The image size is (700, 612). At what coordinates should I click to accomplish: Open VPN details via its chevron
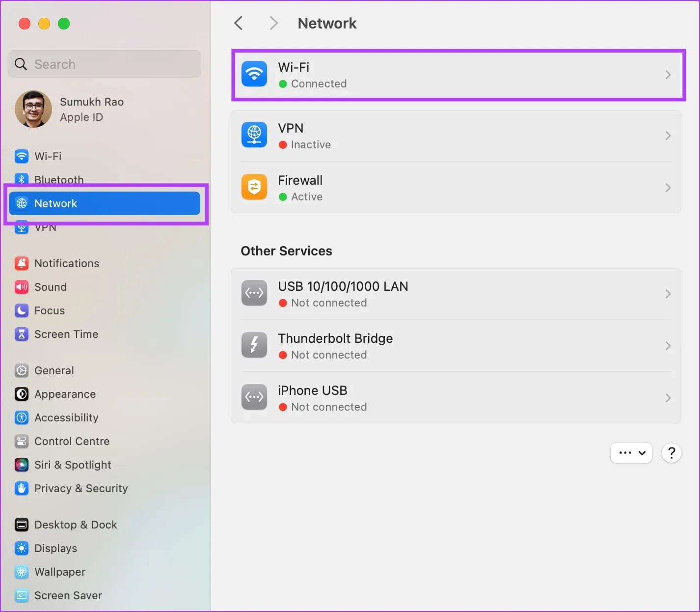[x=668, y=136]
